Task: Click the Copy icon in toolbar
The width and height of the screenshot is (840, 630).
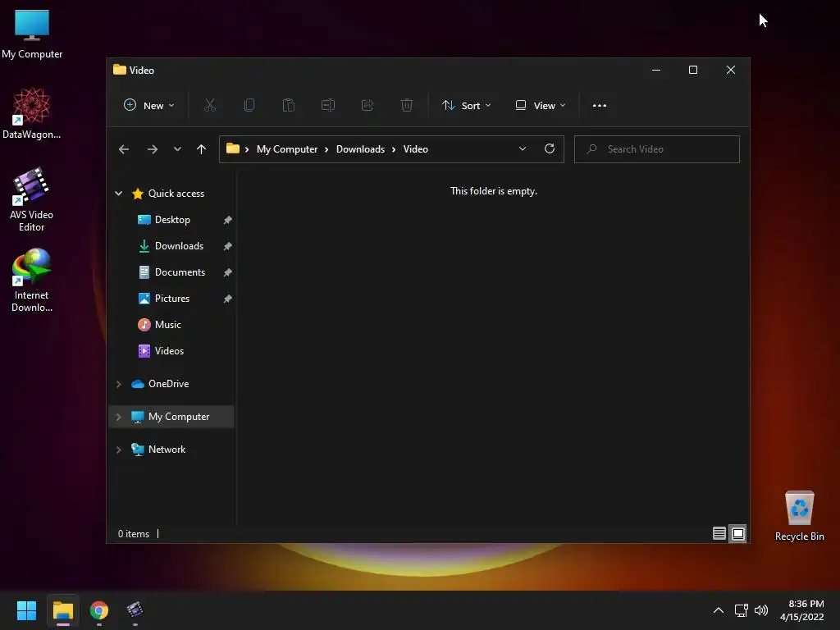Action: pos(249,106)
